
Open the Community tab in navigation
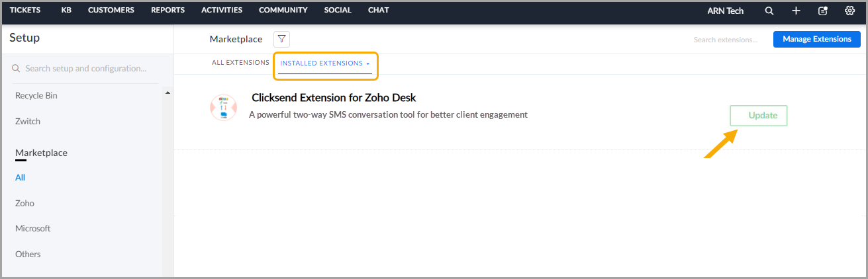click(283, 11)
